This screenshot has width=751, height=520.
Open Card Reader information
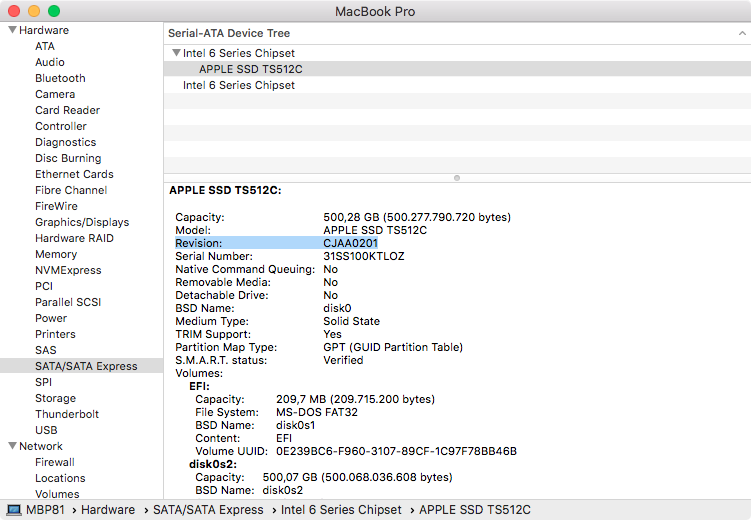pos(68,110)
